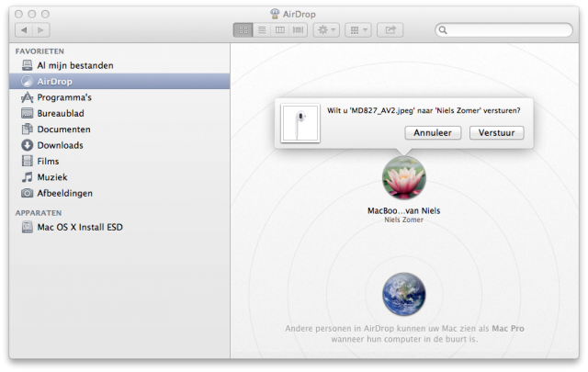This screenshot has width=588, height=372.
Task: Open 'Al mijn bestanden' in sidebar
Action: tap(74, 65)
